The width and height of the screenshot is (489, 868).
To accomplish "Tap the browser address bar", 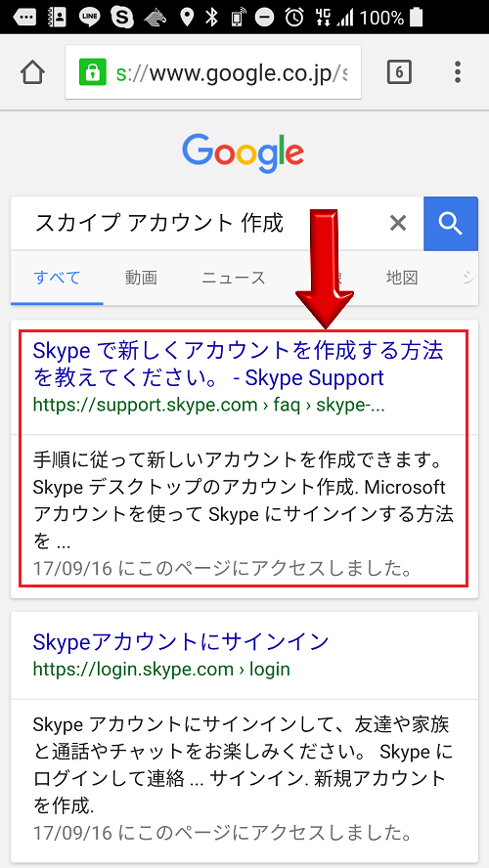I will tap(213, 72).
